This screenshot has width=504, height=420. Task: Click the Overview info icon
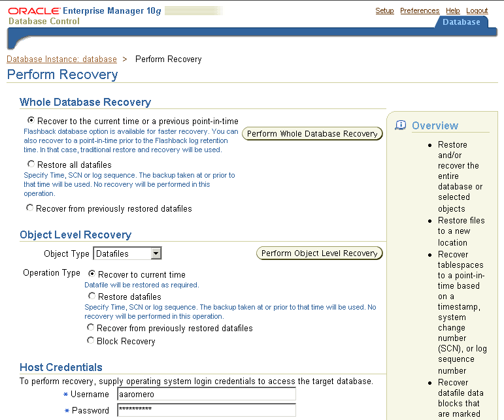401,125
